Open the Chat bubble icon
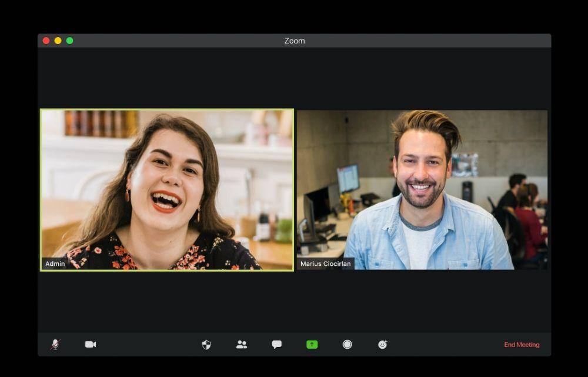This screenshot has height=377, width=588. coord(277,345)
